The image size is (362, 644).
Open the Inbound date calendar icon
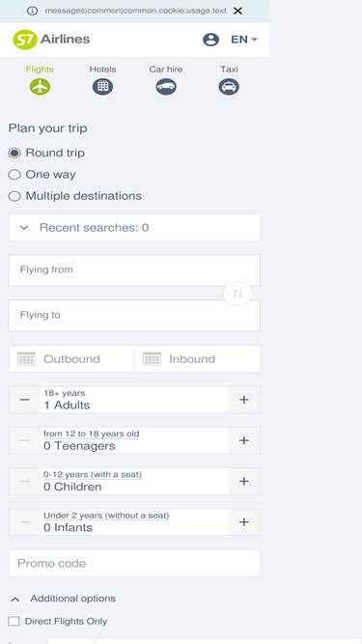click(x=152, y=358)
